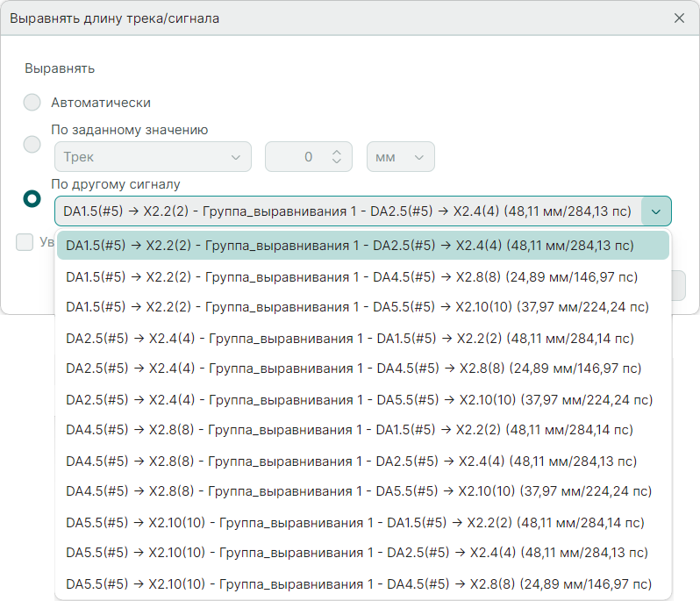Toggle the partially hidden checkbox under the signal radio

[x=25, y=243]
